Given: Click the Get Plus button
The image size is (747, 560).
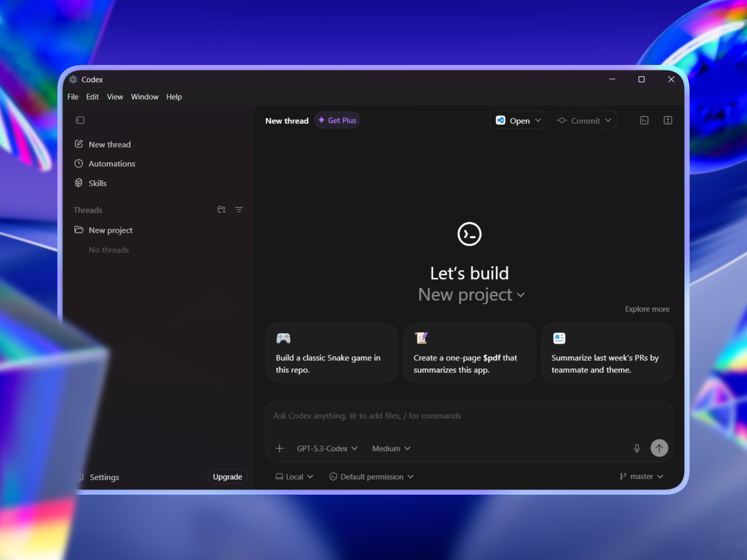Looking at the screenshot, I should tap(337, 121).
